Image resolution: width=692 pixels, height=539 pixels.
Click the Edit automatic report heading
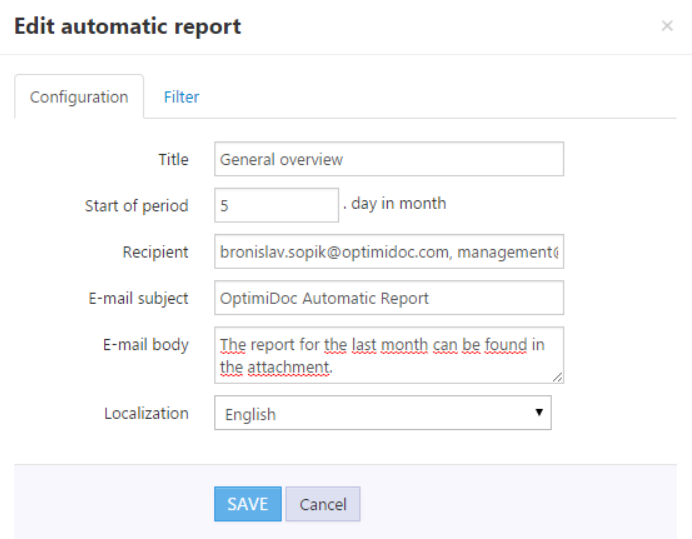pos(127,26)
